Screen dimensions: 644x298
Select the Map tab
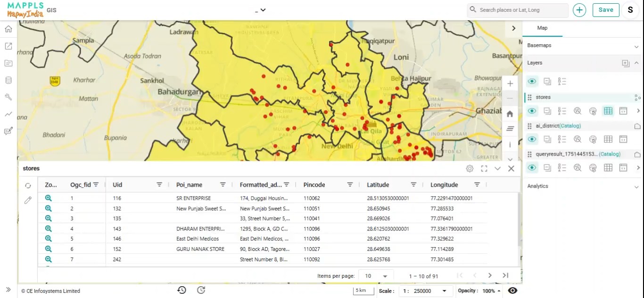542,28
